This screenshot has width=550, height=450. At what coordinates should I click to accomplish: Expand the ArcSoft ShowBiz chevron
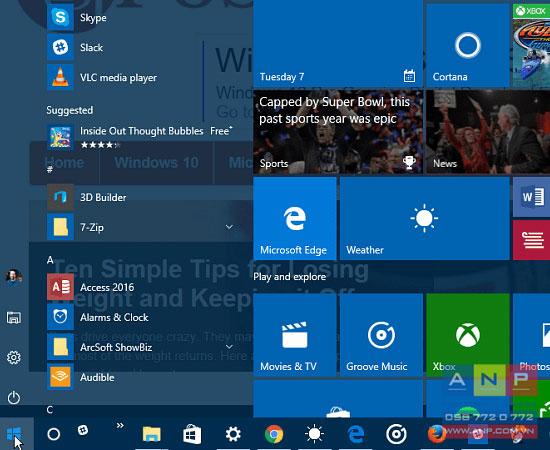[229, 347]
